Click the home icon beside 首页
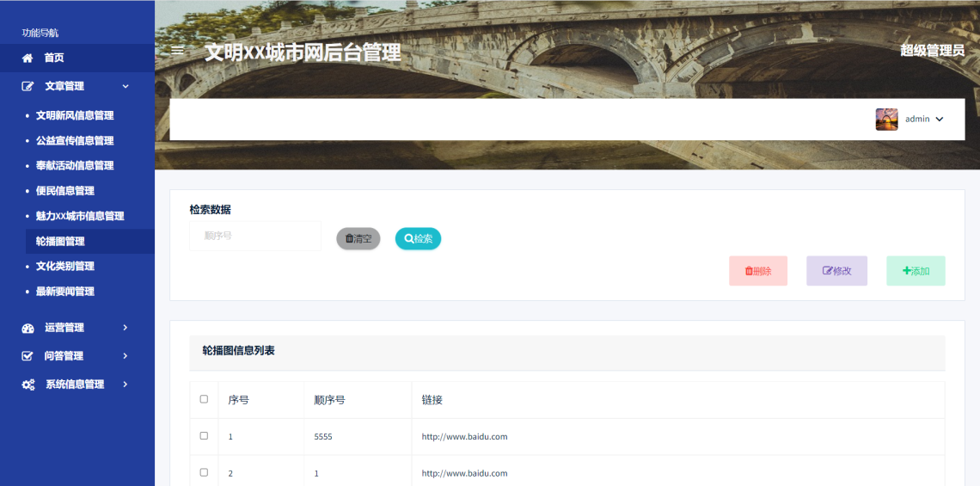Viewport: 980px width, 486px height. pyautogui.click(x=28, y=58)
